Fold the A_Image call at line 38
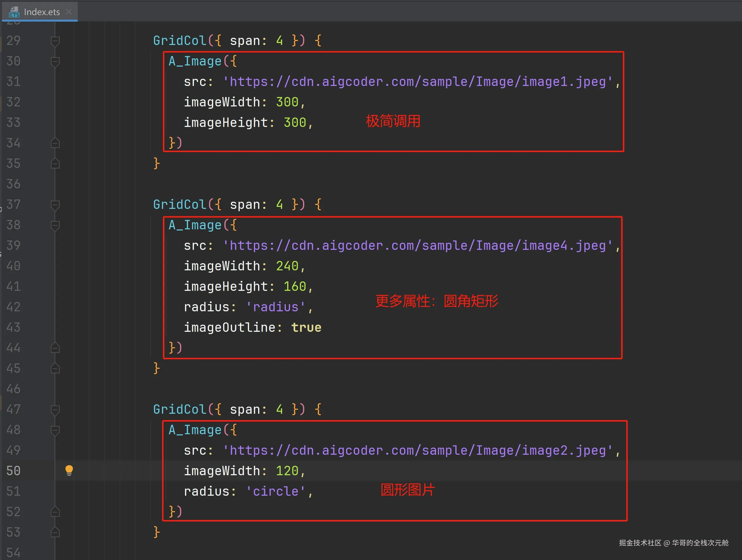Image resolution: width=742 pixels, height=560 pixels. pyautogui.click(x=55, y=225)
